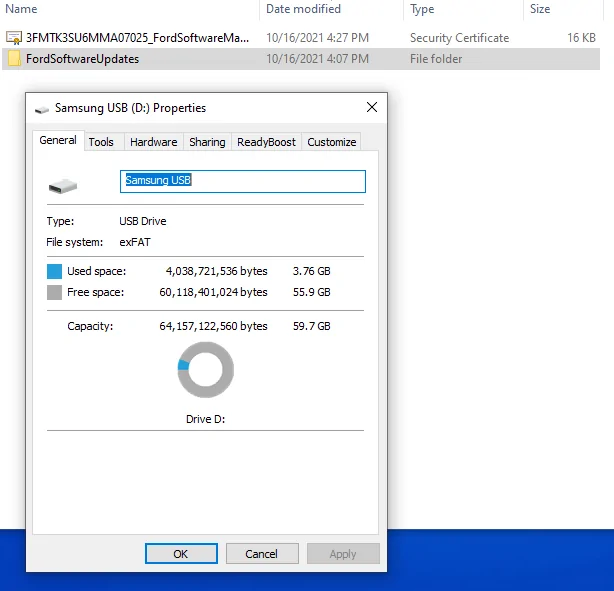The width and height of the screenshot is (614, 591).
Task: Click the 10/16/2021 4:27 PM date cell
Action: (x=318, y=38)
